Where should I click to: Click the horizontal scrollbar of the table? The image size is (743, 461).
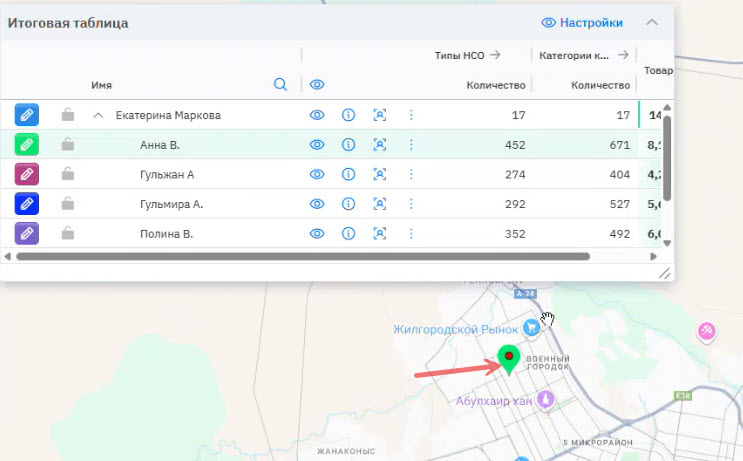(300, 257)
